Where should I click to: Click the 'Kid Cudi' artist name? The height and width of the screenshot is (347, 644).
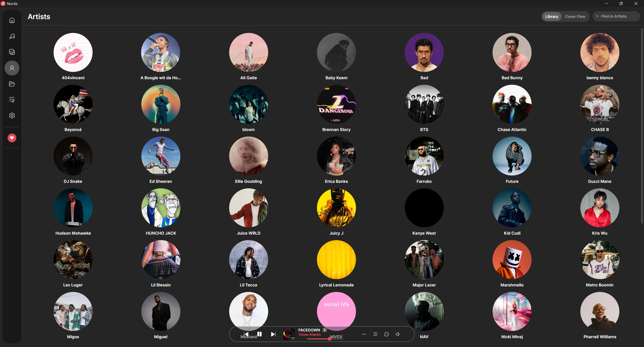point(512,233)
